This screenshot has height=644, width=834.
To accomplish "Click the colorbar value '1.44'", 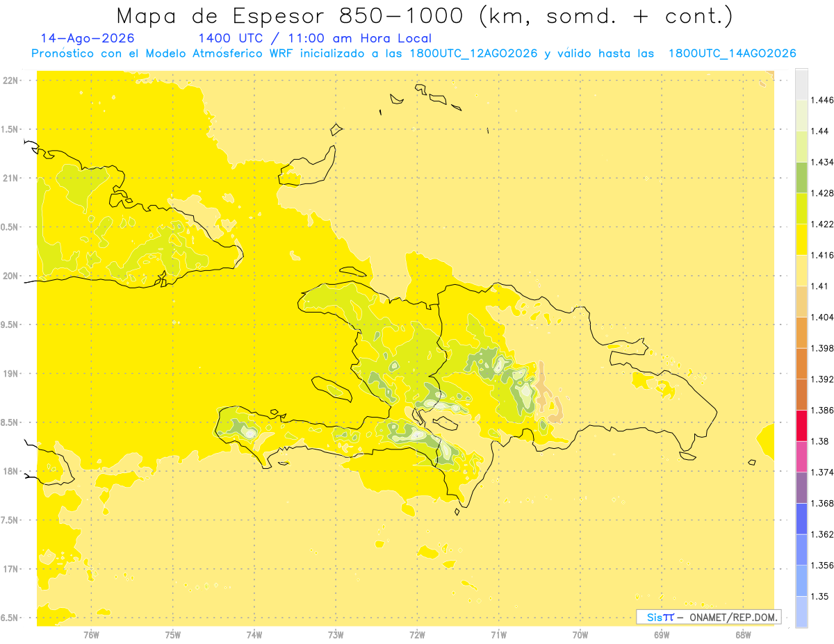I will [x=820, y=131].
